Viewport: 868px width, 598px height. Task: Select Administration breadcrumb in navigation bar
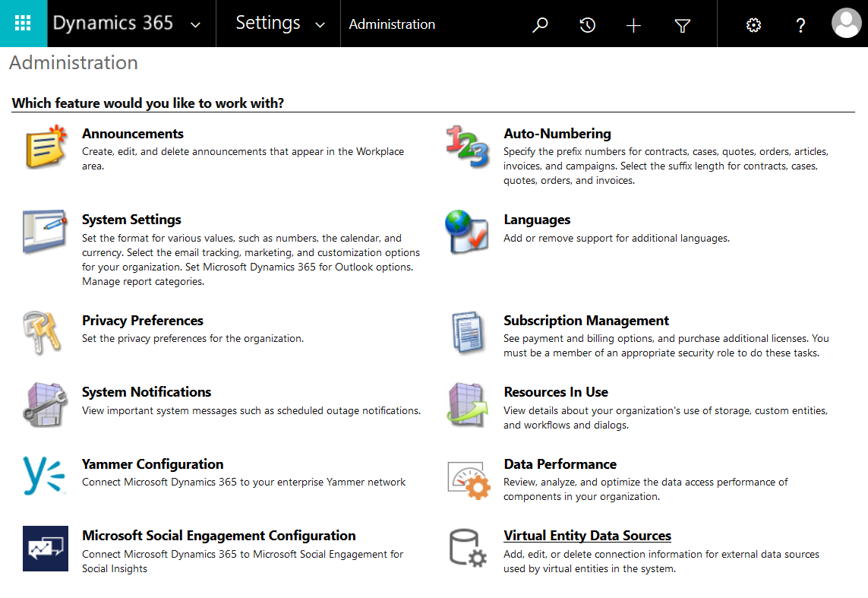pyautogui.click(x=392, y=24)
